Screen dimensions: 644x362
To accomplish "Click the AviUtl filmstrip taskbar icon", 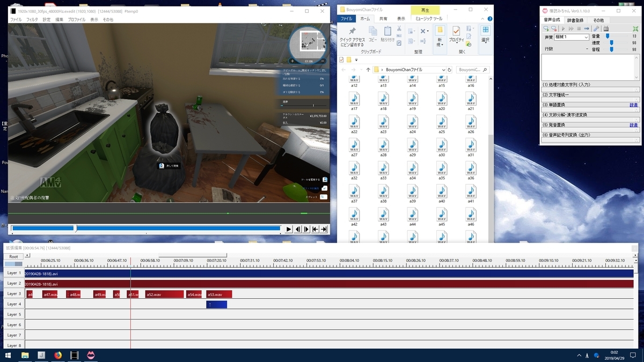I will click(75, 355).
